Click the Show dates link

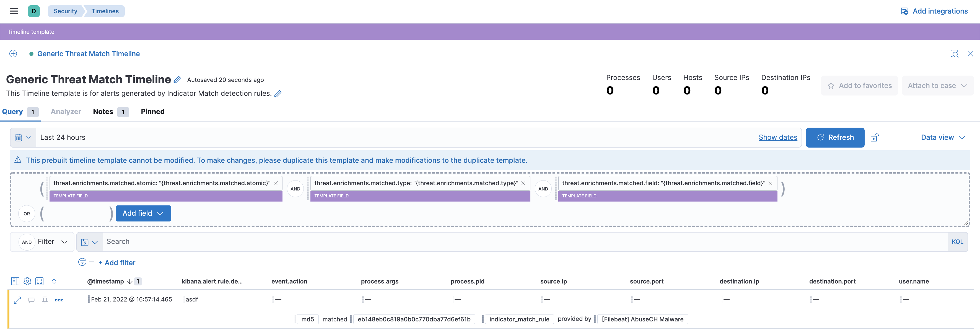tap(777, 137)
